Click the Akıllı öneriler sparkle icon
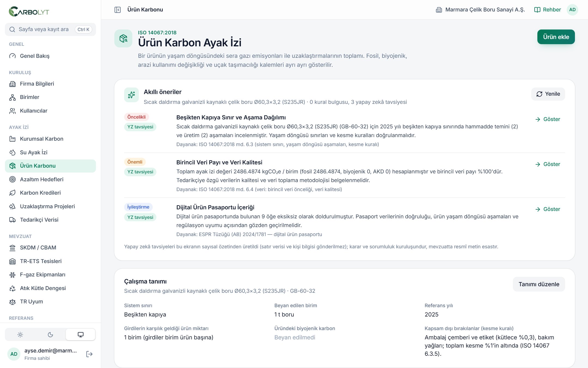The image size is (588, 368). coord(131,95)
